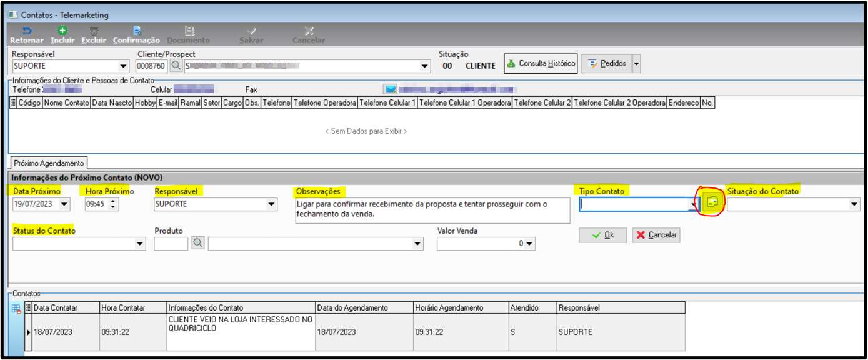Expand the arrow beside Pedidos
The image size is (868, 360).
point(636,63)
